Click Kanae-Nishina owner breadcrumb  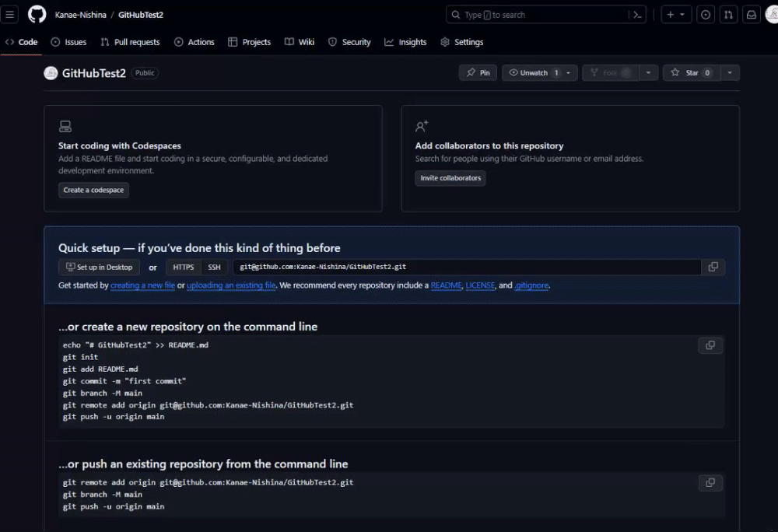(x=80, y=15)
